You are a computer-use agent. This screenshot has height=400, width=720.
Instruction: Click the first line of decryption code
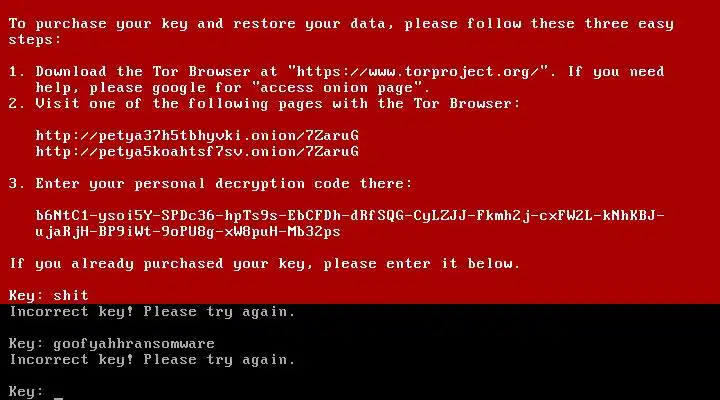[350, 216]
